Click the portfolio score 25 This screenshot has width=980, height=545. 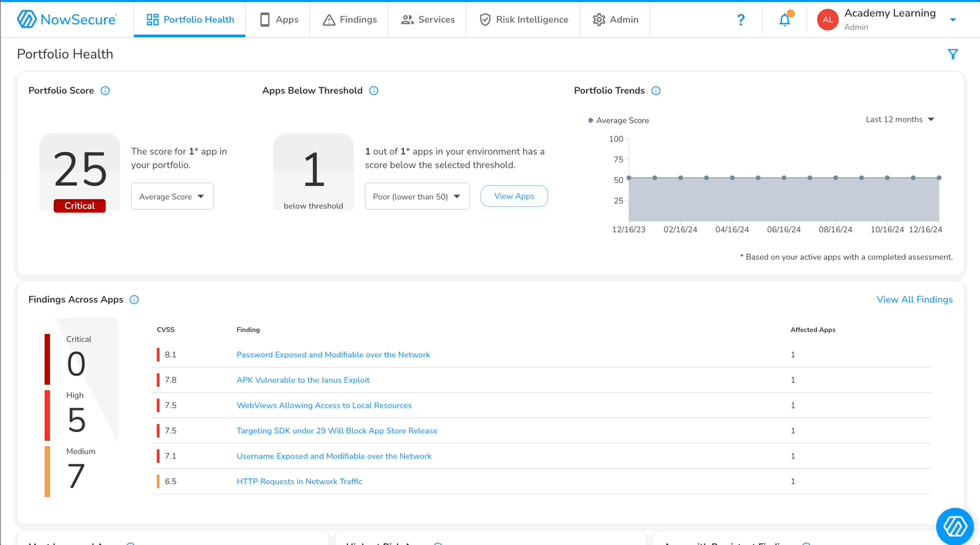pos(80,169)
